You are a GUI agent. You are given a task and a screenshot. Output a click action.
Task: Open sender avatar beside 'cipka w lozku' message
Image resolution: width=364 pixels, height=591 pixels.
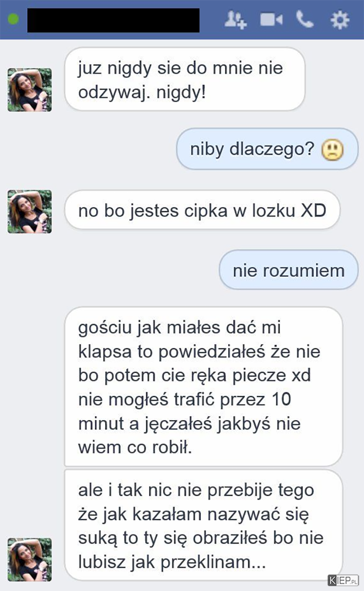(30, 212)
